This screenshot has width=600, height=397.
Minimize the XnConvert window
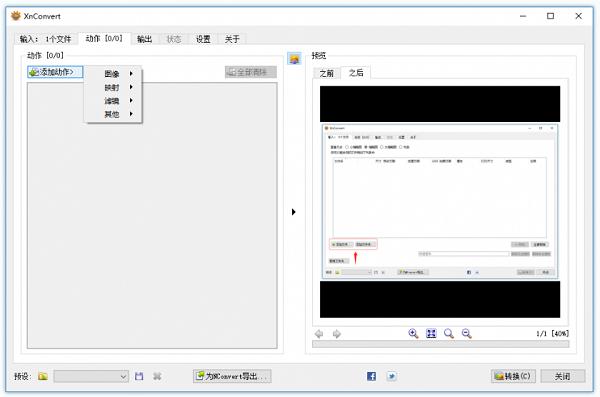coord(523,16)
